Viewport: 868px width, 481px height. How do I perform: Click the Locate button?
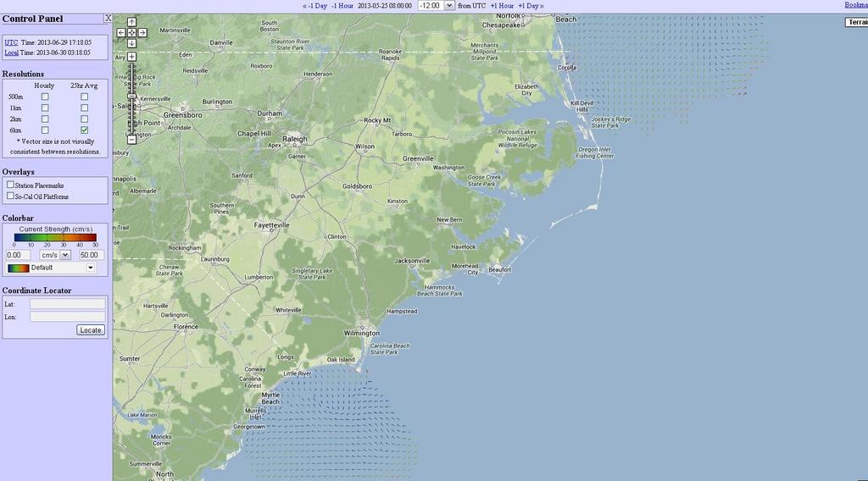pyautogui.click(x=90, y=330)
